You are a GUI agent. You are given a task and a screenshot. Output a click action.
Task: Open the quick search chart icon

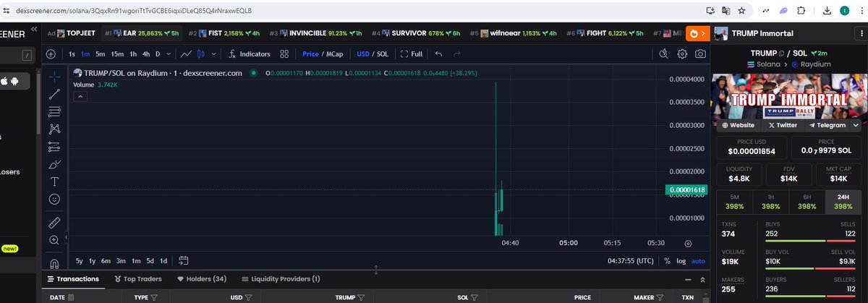(664, 54)
